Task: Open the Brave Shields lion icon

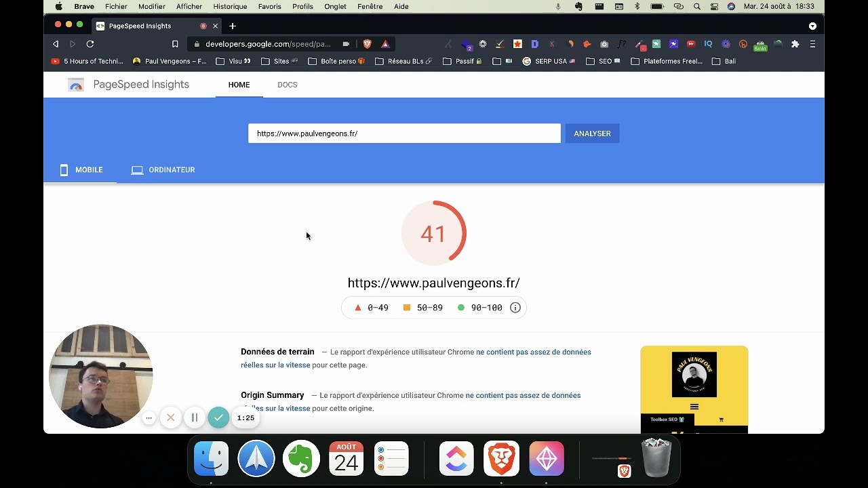Action: tap(368, 44)
